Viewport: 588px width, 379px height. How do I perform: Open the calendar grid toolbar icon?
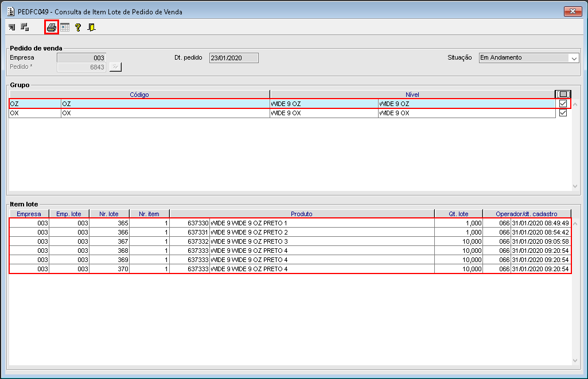(65, 28)
